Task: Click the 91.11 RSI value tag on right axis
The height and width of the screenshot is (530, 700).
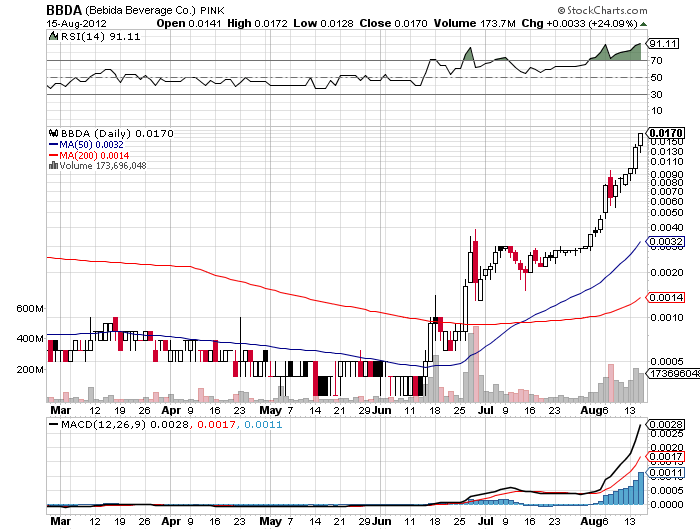Action: (x=663, y=43)
